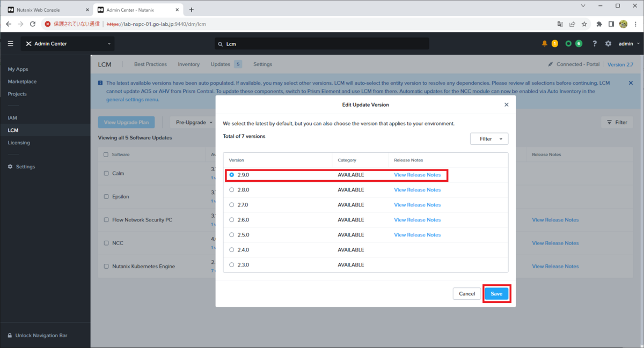Open the admin user dropdown
644x348 pixels.
629,44
